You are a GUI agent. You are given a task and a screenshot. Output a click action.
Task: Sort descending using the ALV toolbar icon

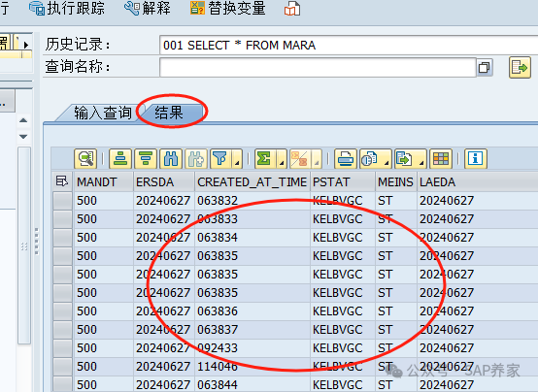click(x=146, y=159)
